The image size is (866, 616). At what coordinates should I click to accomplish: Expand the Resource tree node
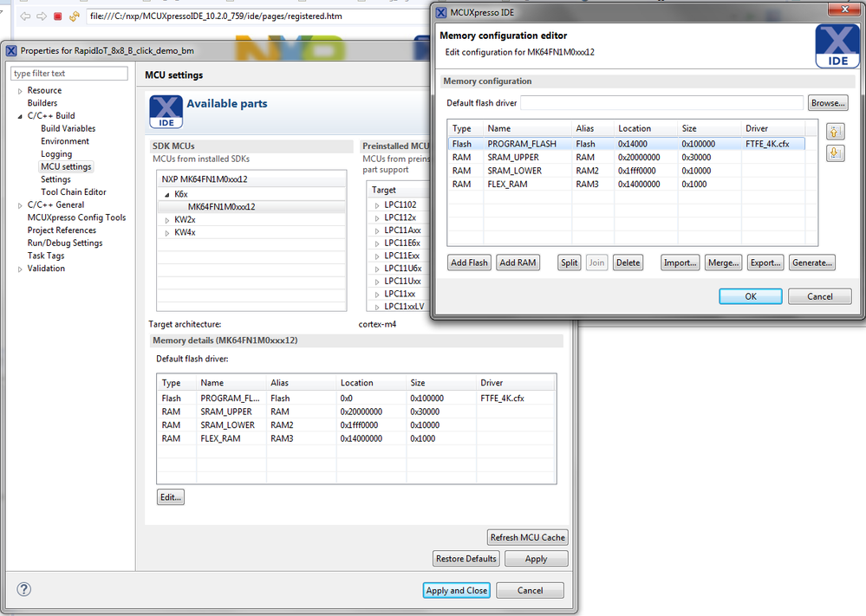pos(21,91)
